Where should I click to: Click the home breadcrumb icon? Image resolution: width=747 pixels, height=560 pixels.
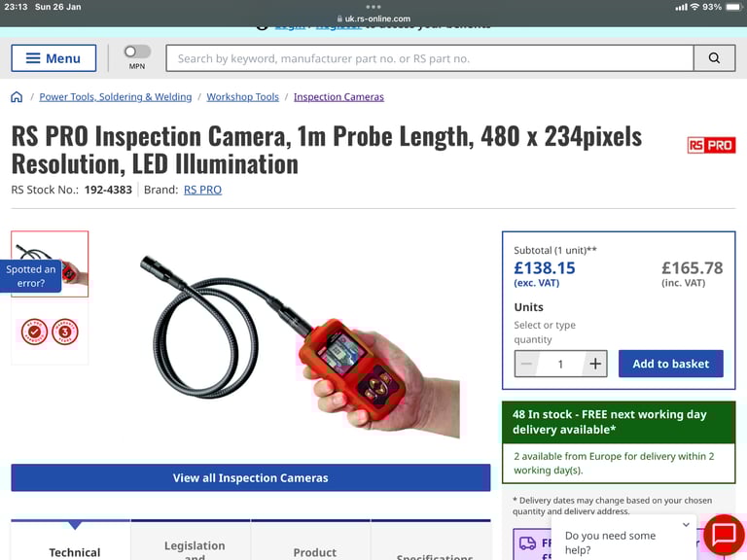pos(17,97)
